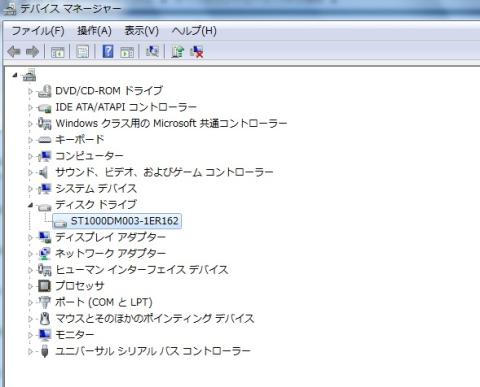Click the システム デバイス icon
The image size is (480, 387).
[44, 189]
